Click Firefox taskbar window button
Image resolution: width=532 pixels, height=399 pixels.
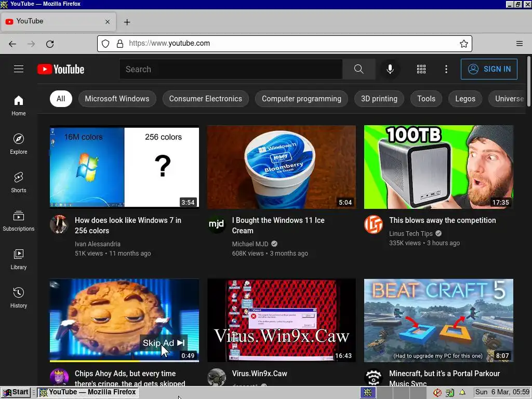[x=87, y=392]
